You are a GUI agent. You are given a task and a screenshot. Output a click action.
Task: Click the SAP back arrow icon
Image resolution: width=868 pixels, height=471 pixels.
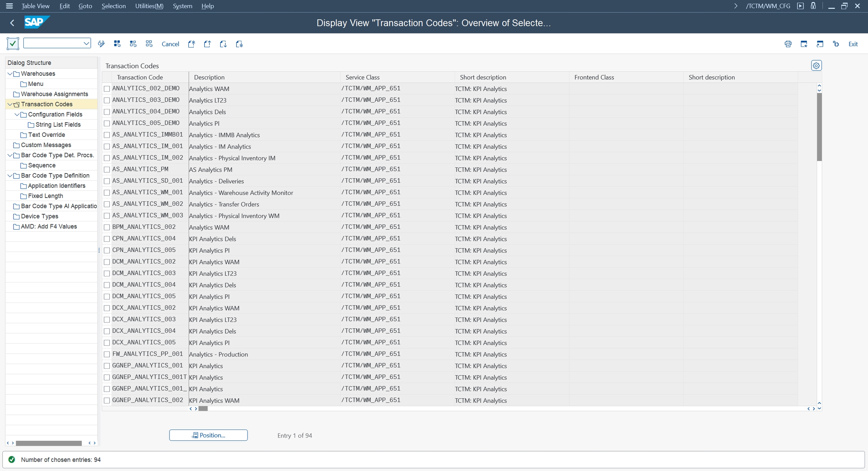(x=12, y=23)
